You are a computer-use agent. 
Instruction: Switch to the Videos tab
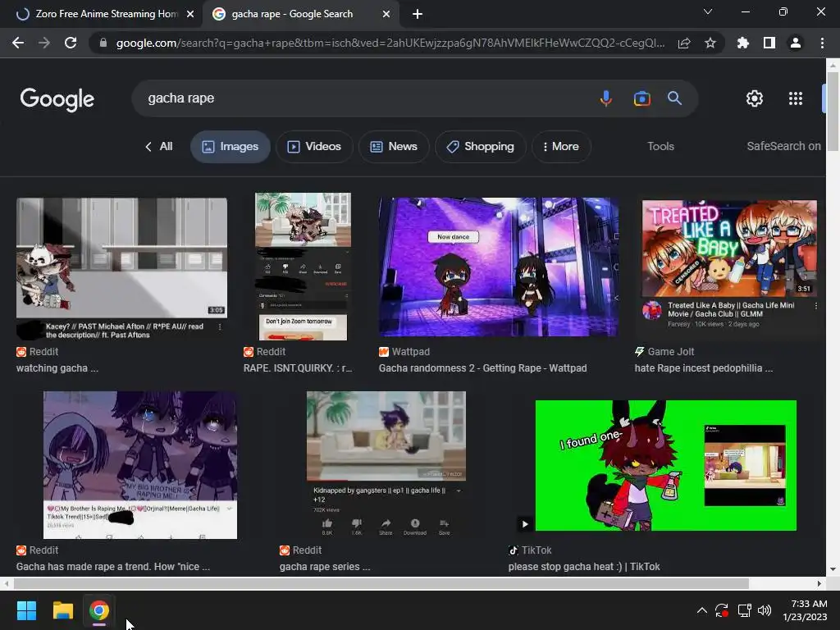click(x=314, y=146)
